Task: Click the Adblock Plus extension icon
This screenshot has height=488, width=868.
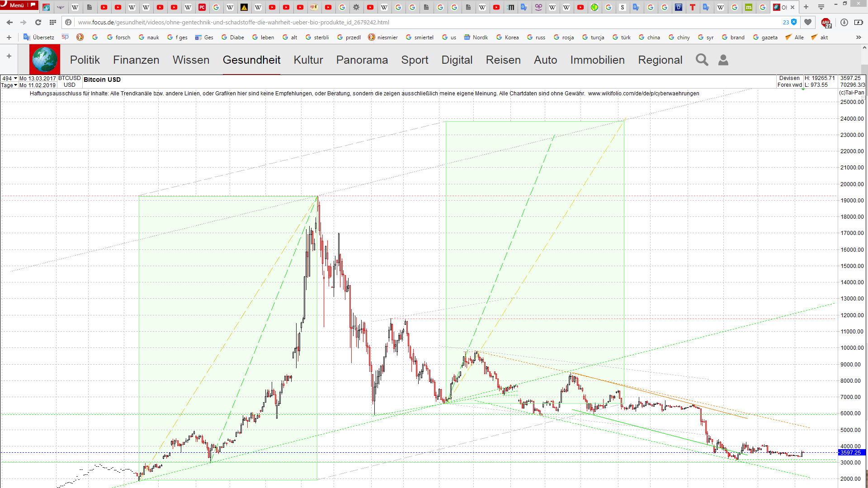Action: pyautogui.click(x=826, y=23)
